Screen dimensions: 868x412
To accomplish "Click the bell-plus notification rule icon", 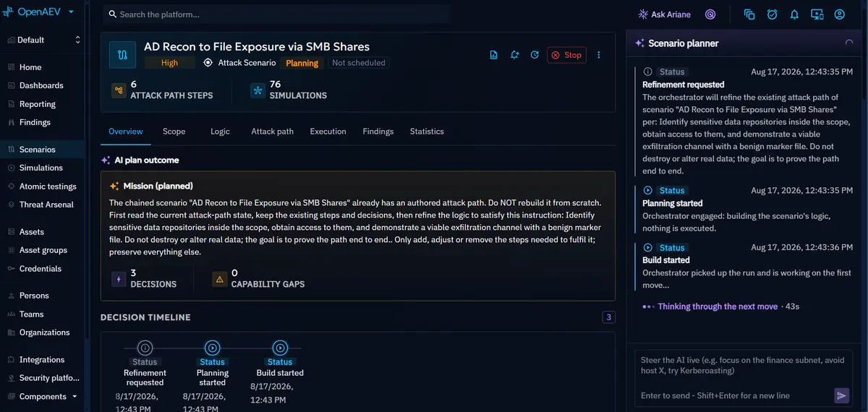I will pyautogui.click(x=514, y=55).
